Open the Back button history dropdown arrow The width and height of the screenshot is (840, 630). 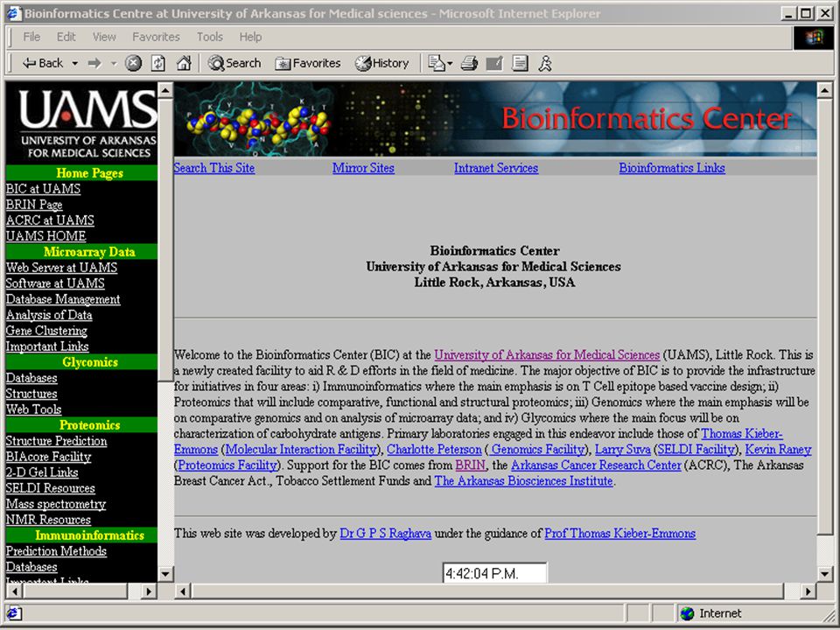(x=75, y=63)
